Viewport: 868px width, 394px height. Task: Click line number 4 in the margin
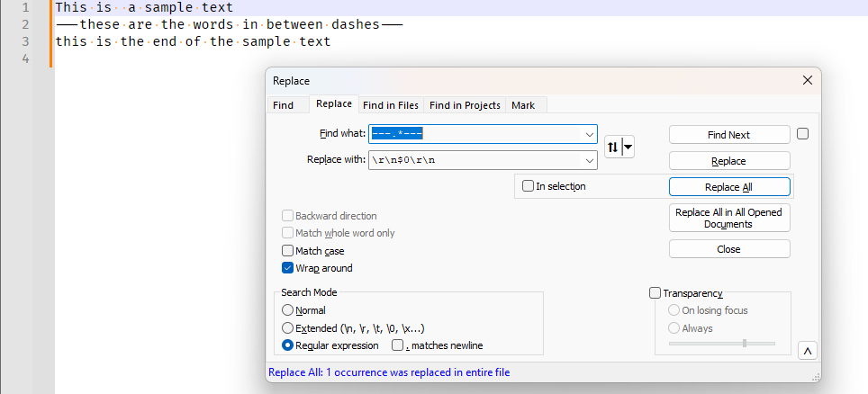[25, 58]
